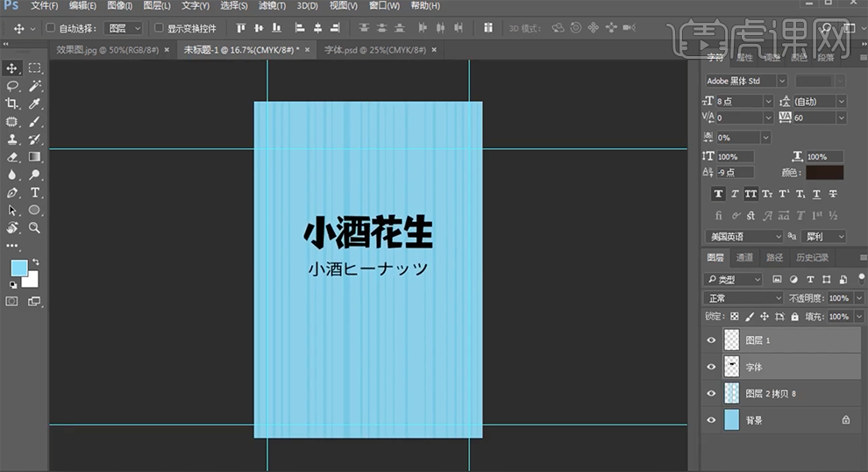Click the 不透明度 100% field
This screenshot has width=868, height=472.
(x=838, y=298)
